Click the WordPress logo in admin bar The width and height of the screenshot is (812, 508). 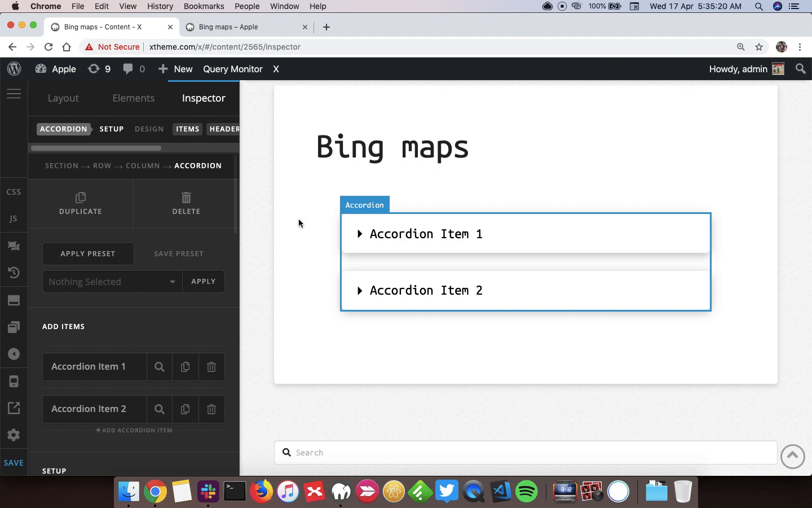tap(14, 69)
